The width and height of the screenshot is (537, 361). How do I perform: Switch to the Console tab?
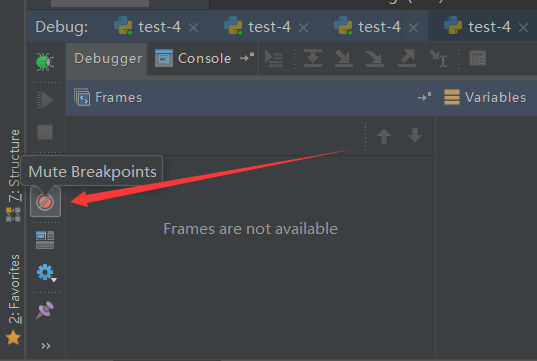coord(203,59)
